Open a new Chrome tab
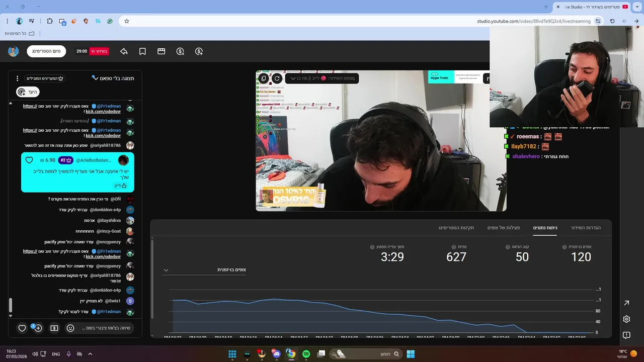Screen dimensions: 644x362 [x=546, y=7]
